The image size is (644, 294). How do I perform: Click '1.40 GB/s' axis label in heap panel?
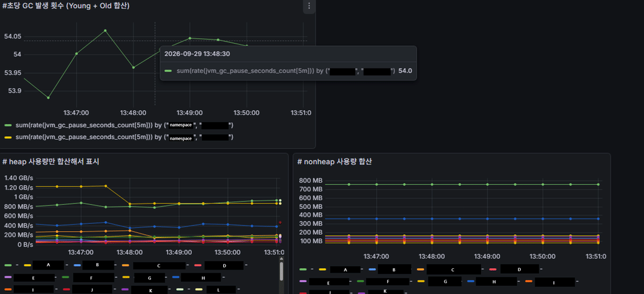pos(19,178)
